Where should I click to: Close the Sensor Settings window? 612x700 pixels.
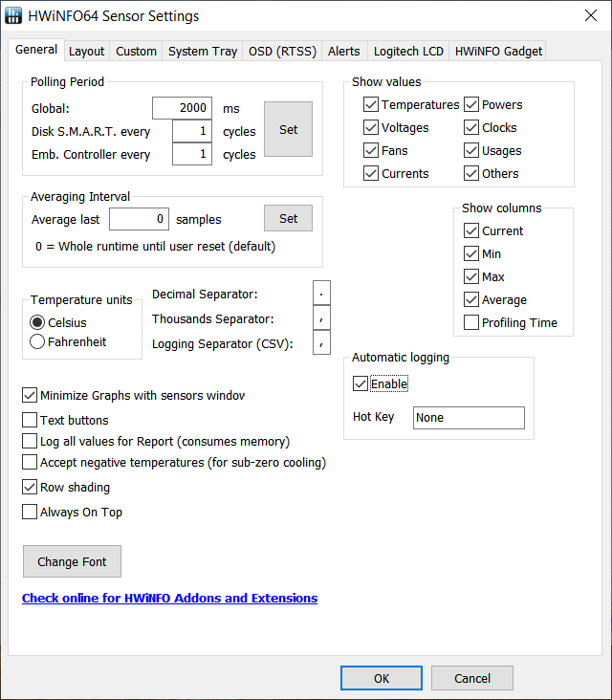(x=591, y=15)
